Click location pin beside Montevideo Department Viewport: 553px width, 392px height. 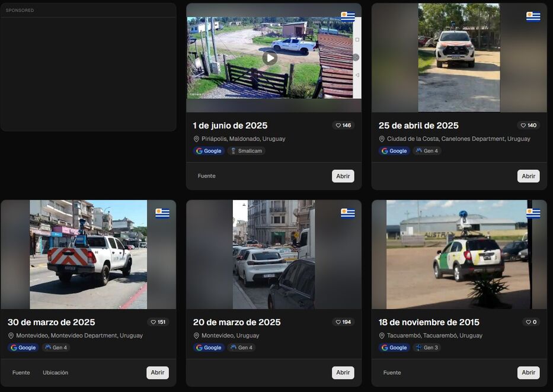[11, 336]
